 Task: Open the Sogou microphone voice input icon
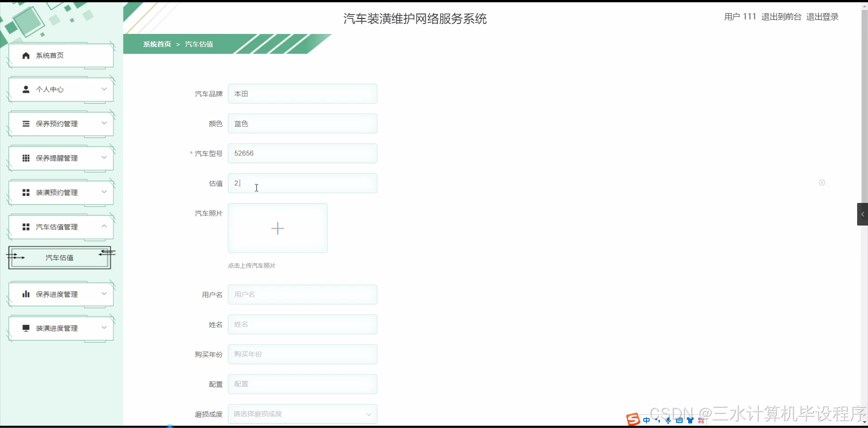[668, 420]
